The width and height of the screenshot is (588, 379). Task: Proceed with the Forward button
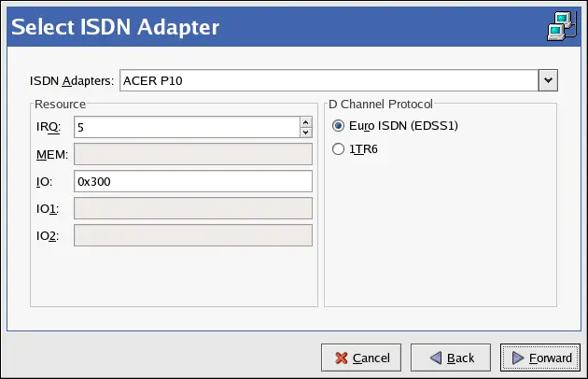tap(539, 358)
